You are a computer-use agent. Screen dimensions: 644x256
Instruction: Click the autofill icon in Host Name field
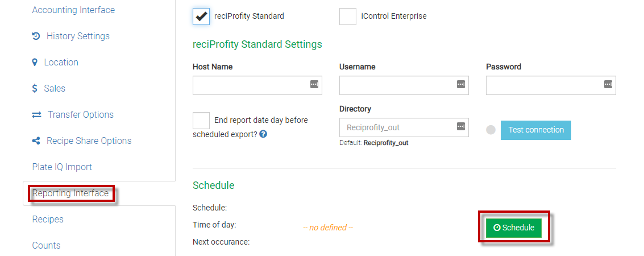[314, 84]
